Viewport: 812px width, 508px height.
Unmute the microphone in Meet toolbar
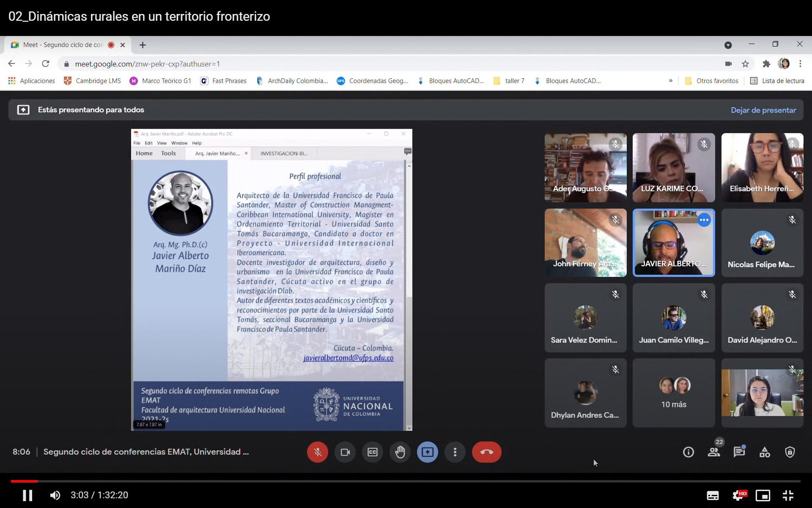click(x=317, y=452)
